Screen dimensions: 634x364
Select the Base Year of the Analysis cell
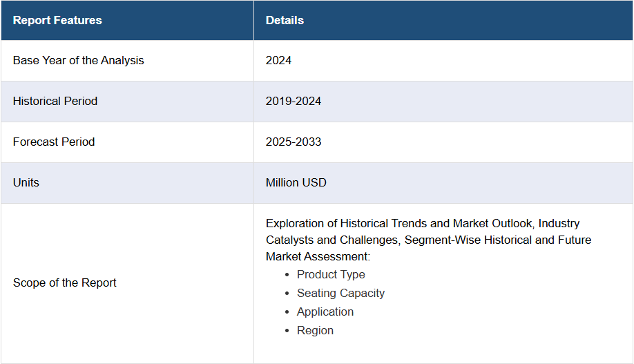coord(78,60)
